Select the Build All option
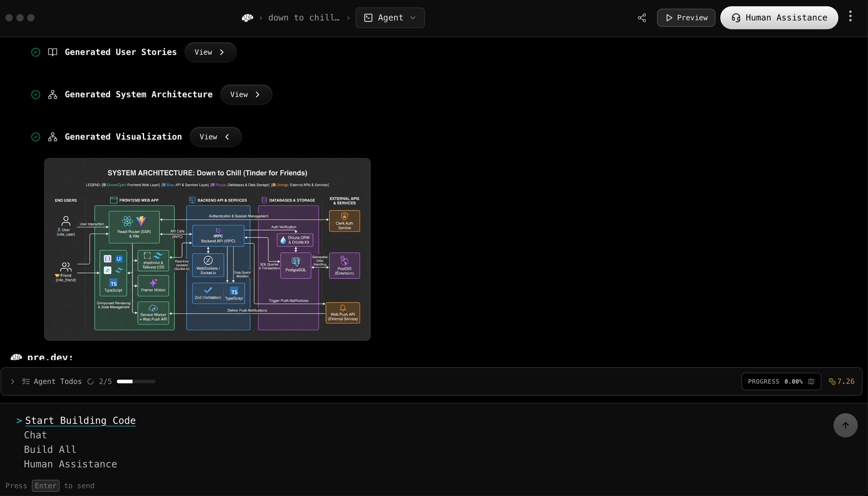This screenshot has height=496, width=868. pos(50,450)
